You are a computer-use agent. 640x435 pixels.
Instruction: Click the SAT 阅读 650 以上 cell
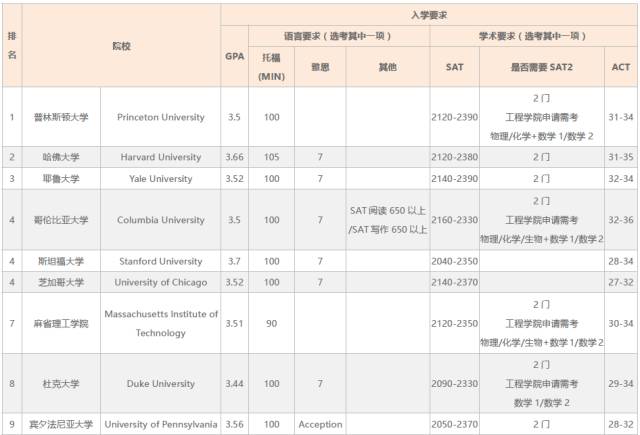[388, 220]
